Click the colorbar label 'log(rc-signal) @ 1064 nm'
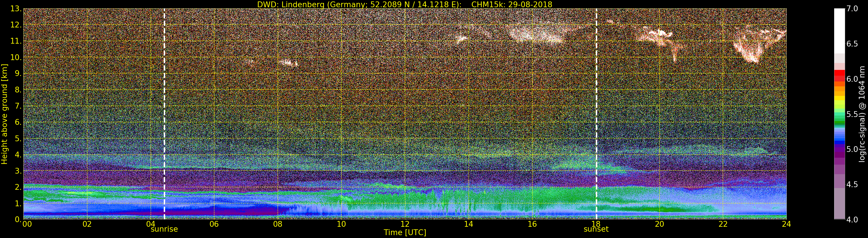 point(862,114)
